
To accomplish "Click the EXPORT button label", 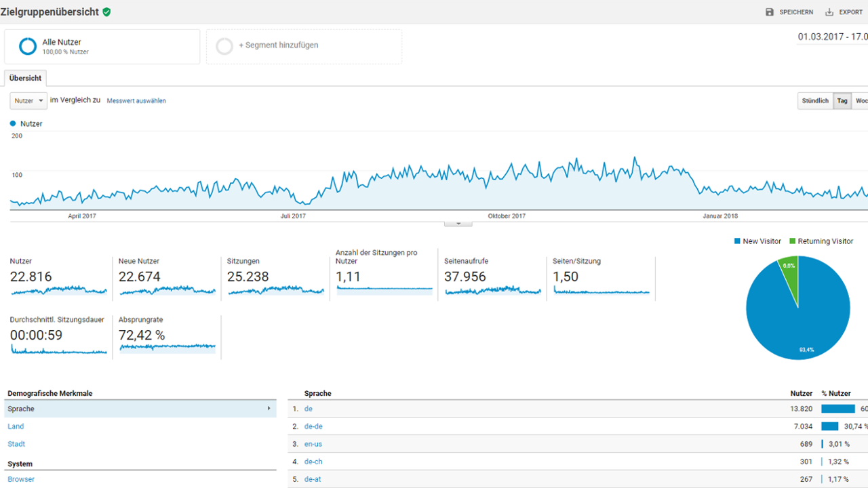I will 851,12.
